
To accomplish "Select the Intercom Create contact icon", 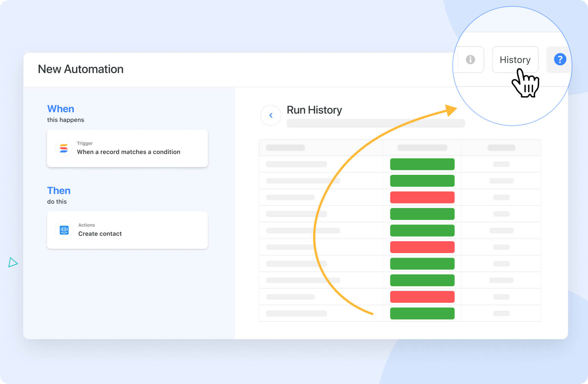I will pos(64,230).
